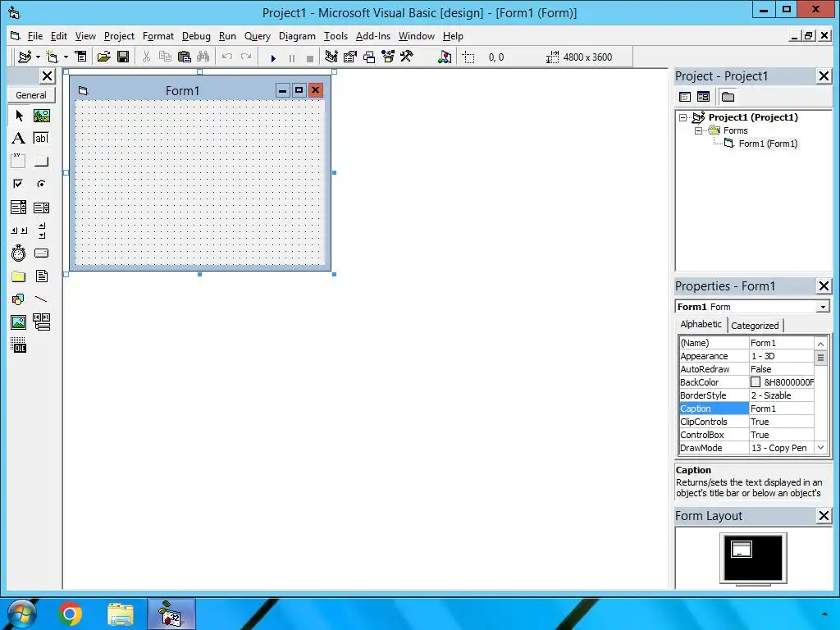The image size is (840, 630).
Task: Click the Add Form toolbar icon
Action: point(52,57)
